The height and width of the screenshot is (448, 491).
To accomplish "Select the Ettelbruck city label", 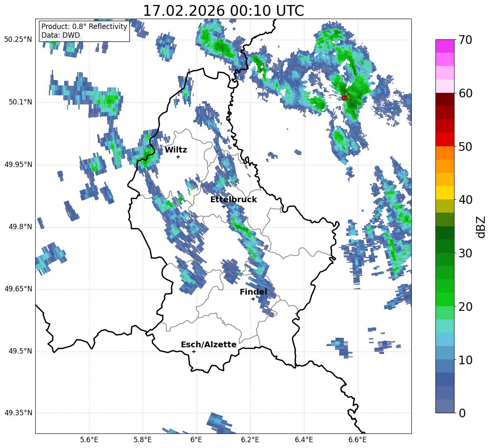I will pos(233,200).
